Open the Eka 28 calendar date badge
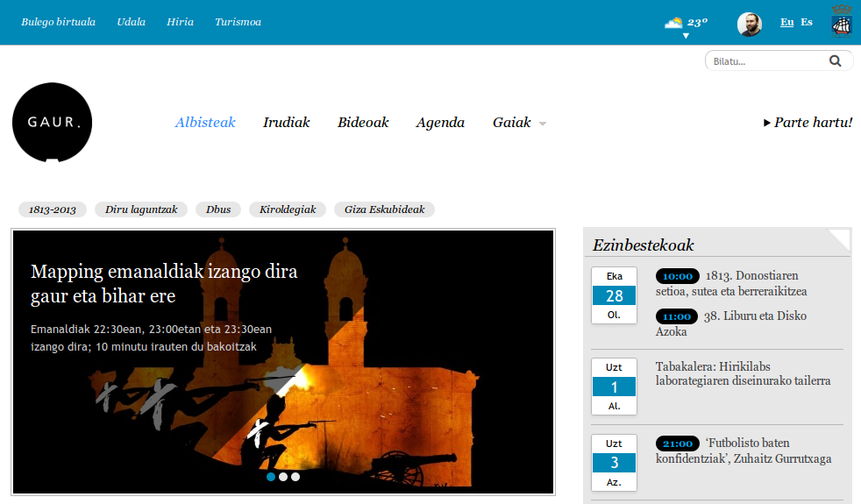This screenshot has height=504, width=861. point(614,295)
